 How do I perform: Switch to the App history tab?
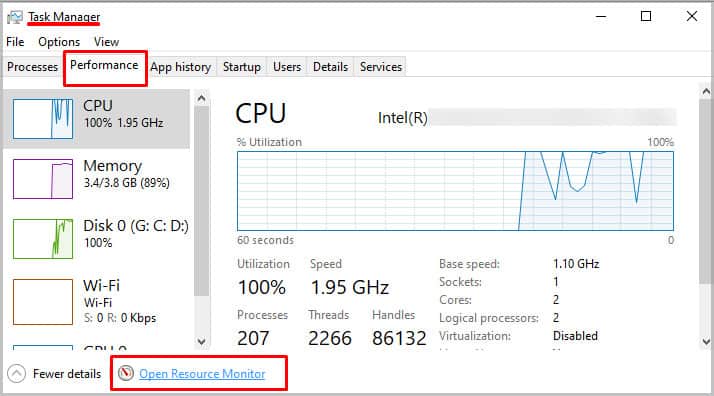181,67
